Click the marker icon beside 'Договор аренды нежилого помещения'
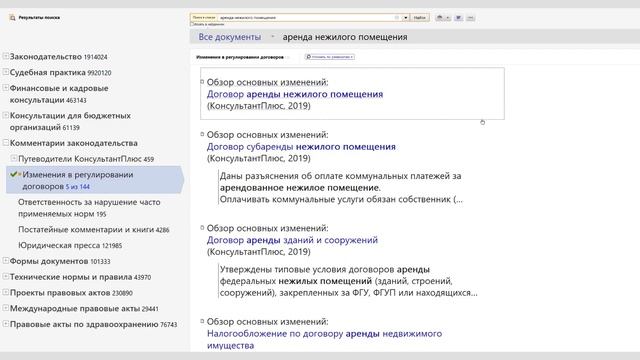This screenshot has width=640, height=360. [202, 82]
